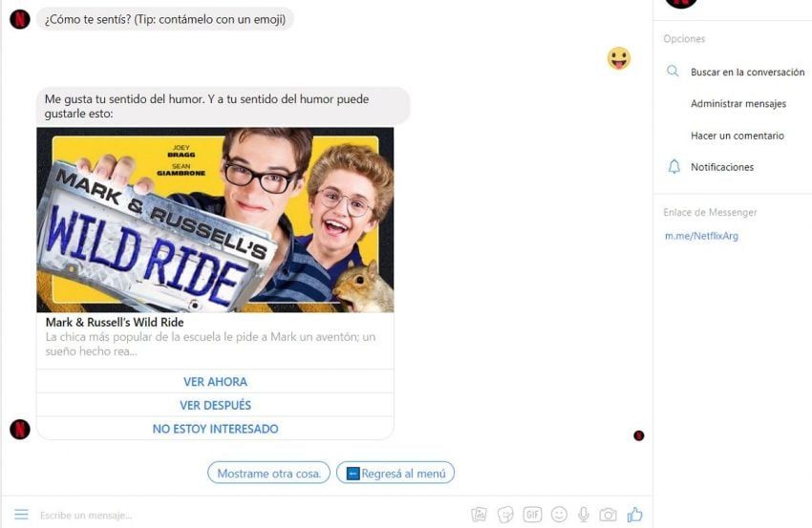
Task: Send a thumbs-up like
Action: pyautogui.click(x=635, y=514)
